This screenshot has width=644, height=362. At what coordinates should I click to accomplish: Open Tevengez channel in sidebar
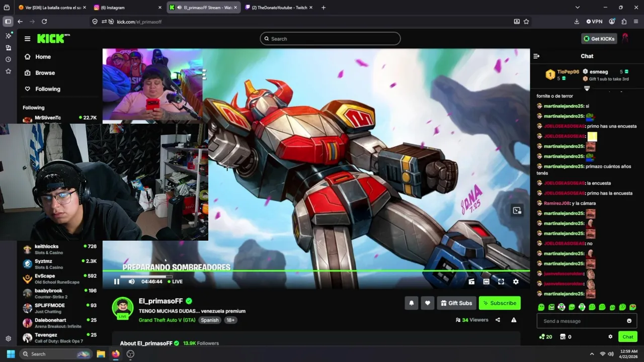pos(59,337)
